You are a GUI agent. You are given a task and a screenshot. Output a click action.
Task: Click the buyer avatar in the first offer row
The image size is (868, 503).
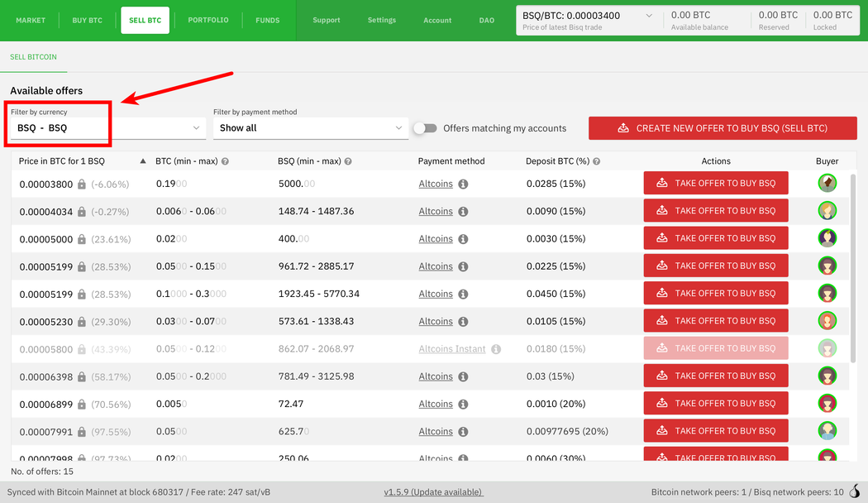(x=827, y=183)
